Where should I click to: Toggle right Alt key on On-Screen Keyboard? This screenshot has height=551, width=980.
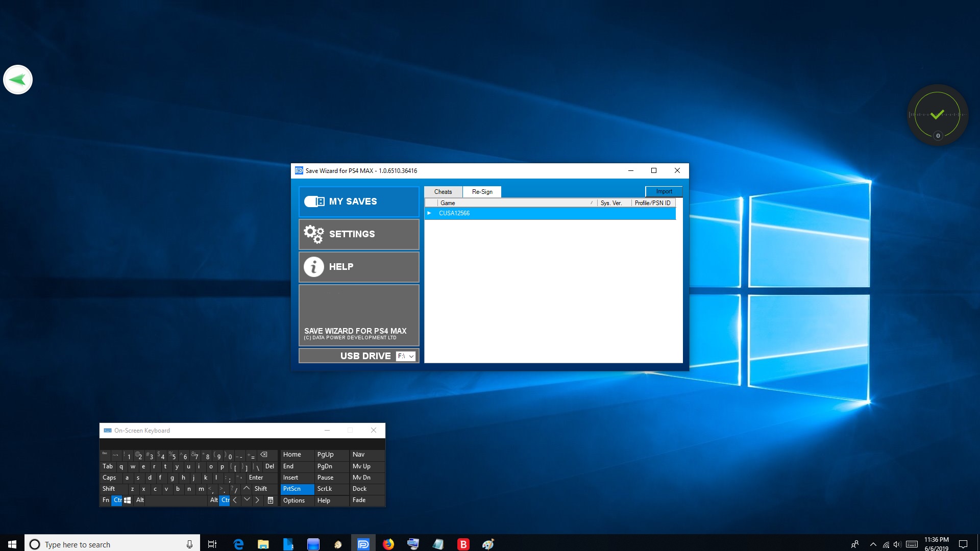(x=214, y=500)
